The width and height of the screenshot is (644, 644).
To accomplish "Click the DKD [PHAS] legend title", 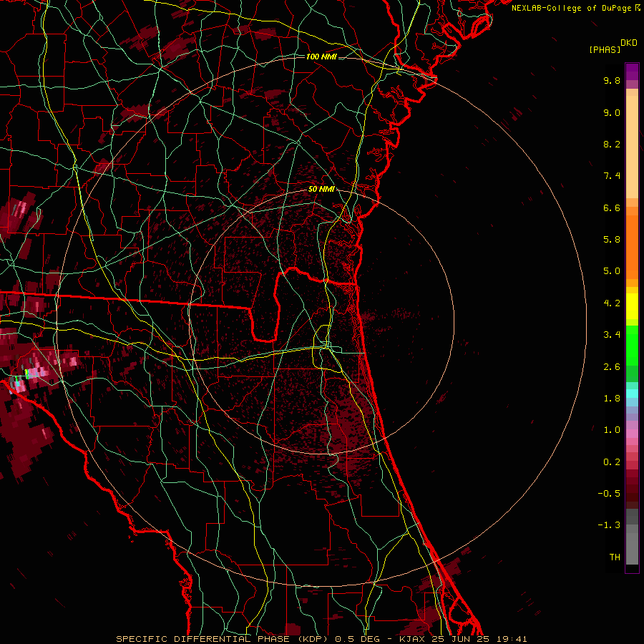I will click(613, 46).
